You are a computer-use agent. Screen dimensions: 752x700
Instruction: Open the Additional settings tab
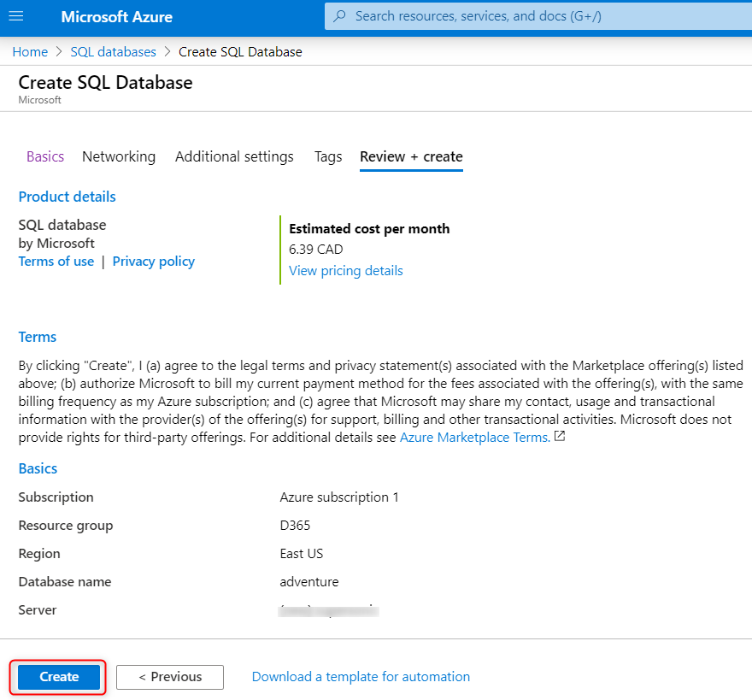click(234, 156)
